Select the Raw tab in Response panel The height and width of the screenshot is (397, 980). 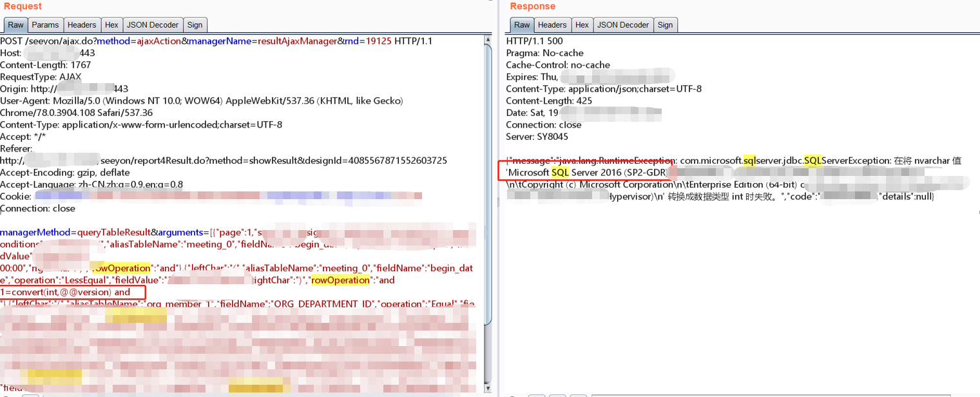tap(522, 25)
